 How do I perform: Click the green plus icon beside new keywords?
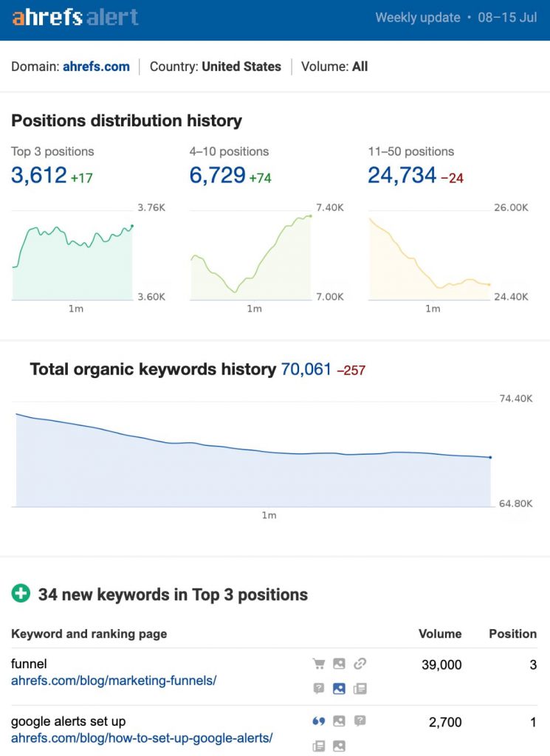(x=21, y=594)
